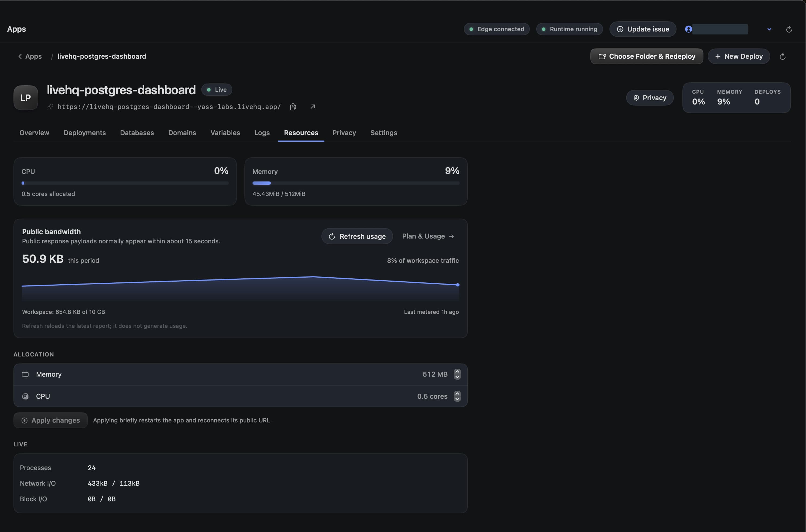Click the Memory usage progress bar
This screenshot has height=532, width=806.
[x=356, y=183]
